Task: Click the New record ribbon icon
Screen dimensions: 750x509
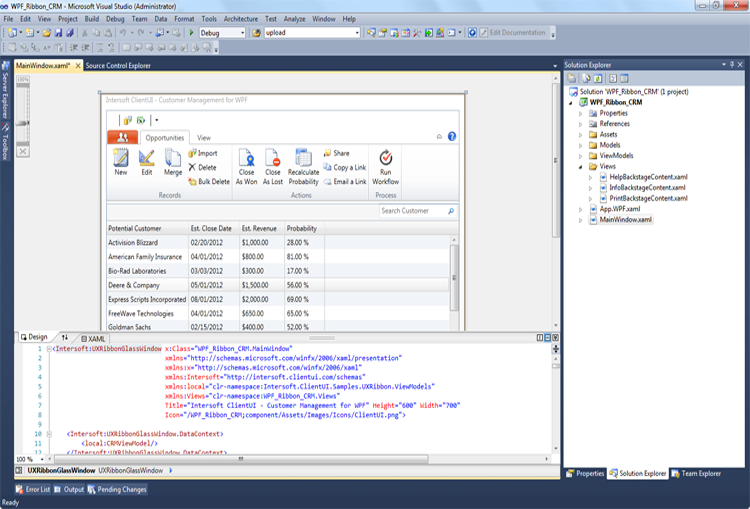Action: click(x=121, y=158)
